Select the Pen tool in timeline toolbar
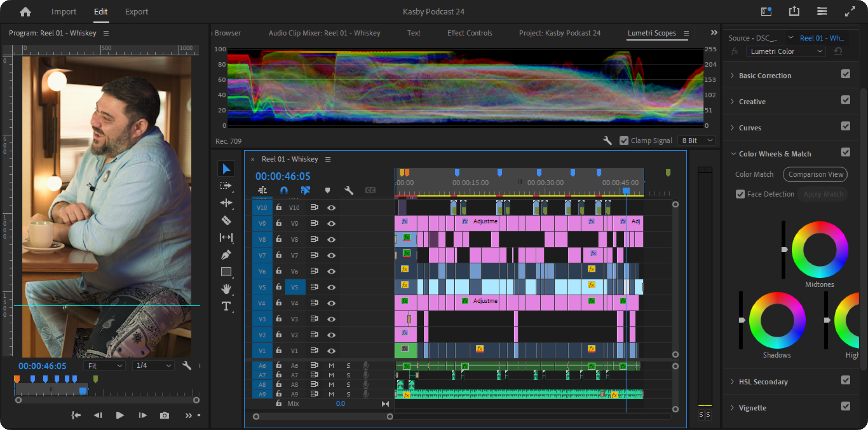Viewport: 868px width, 430px height. click(226, 255)
